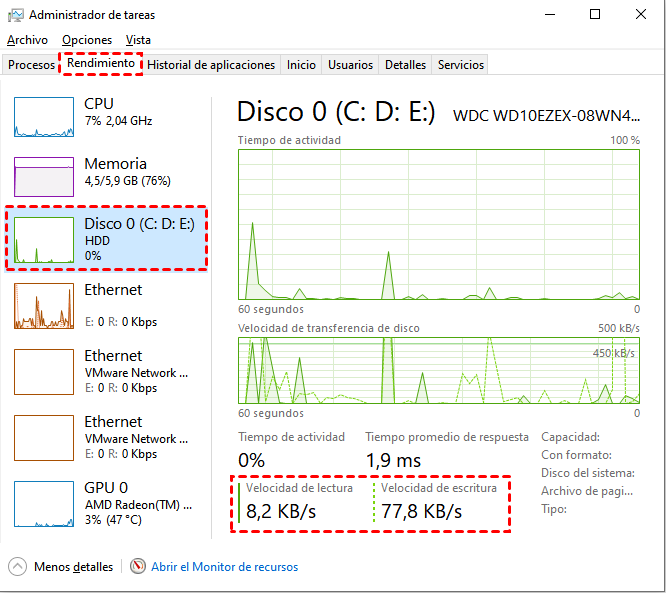Click the Resource Monitor icon

pyautogui.click(x=138, y=566)
